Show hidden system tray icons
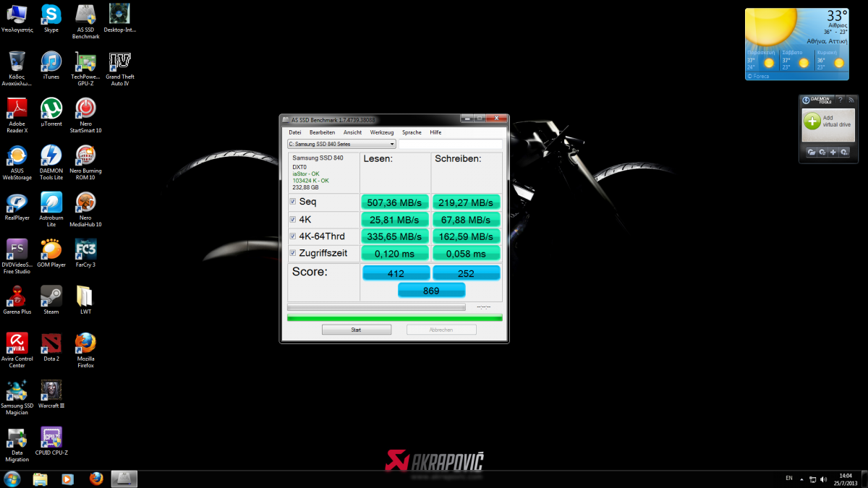Image resolution: width=868 pixels, height=488 pixels. tap(802, 479)
